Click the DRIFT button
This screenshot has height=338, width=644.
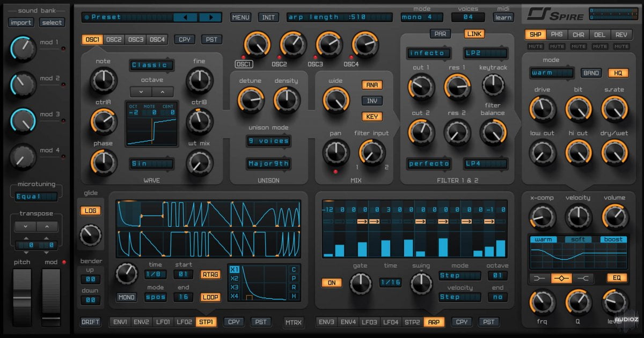point(91,322)
